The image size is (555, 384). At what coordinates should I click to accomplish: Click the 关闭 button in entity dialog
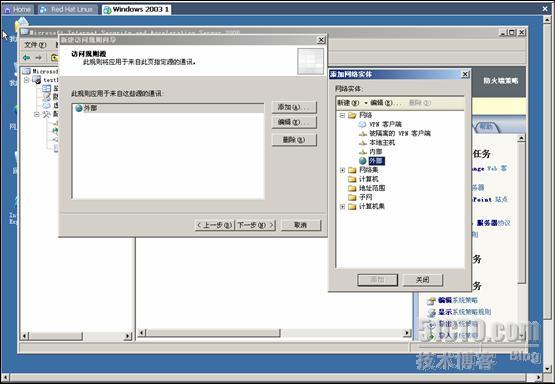point(423,280)
